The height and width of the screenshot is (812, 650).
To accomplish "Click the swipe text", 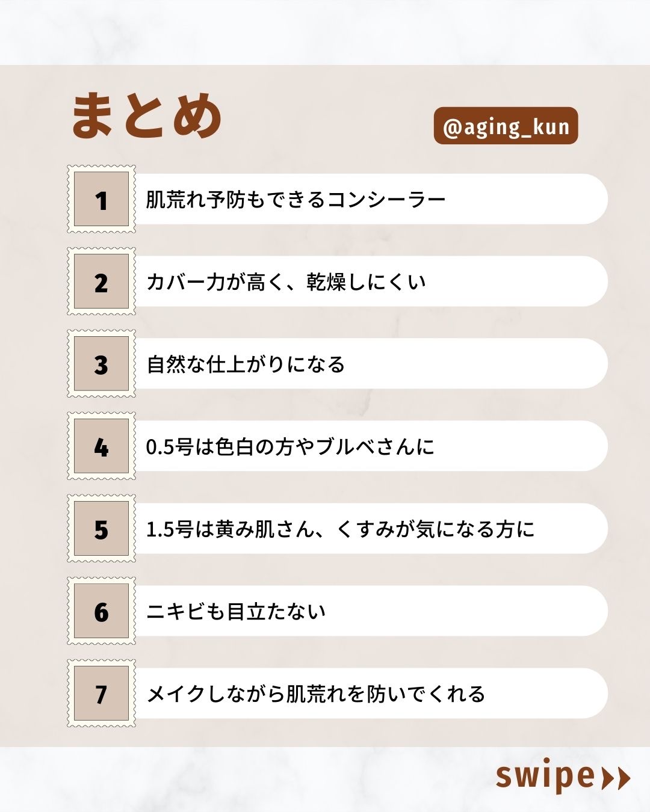I will [x=545, y=776].
